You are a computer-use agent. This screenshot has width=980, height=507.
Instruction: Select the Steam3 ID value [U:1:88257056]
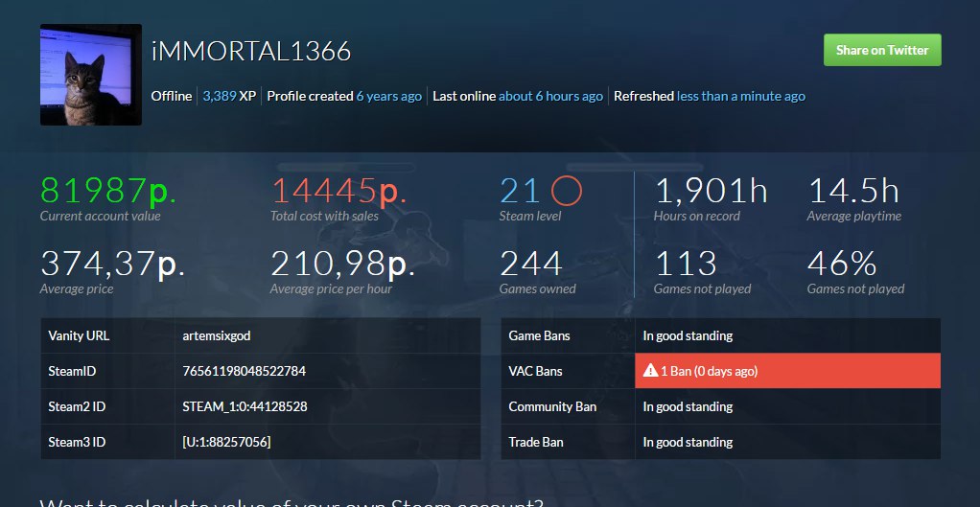226,443
